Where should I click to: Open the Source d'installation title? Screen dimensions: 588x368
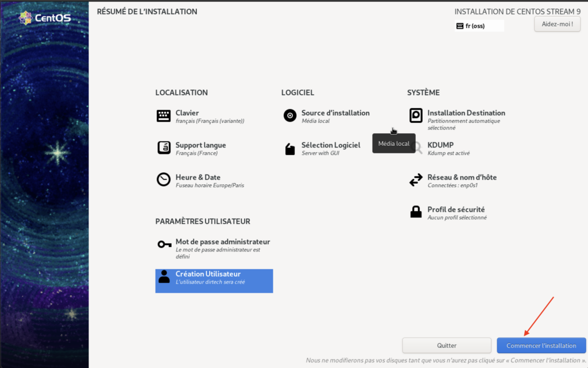click(335, 113)
